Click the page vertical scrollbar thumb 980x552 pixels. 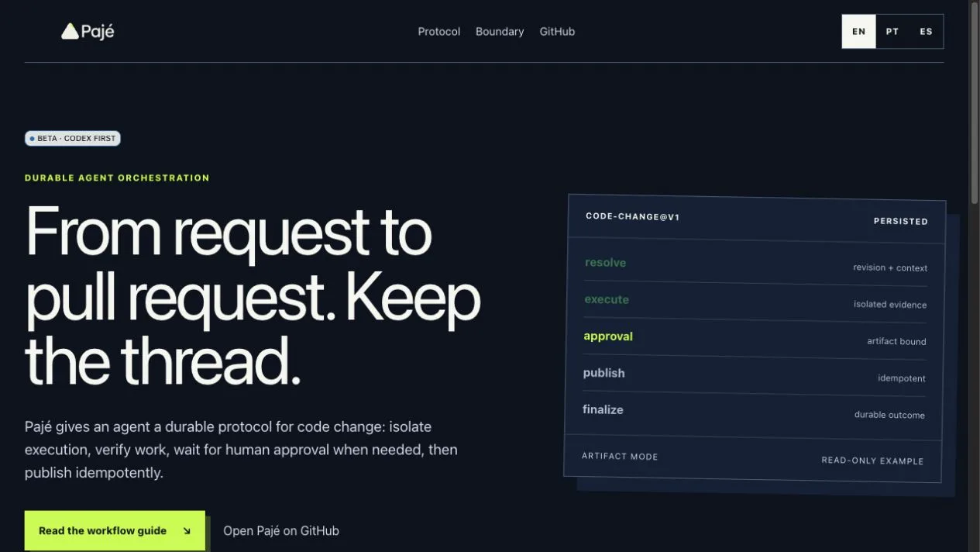tap(975, 104)
